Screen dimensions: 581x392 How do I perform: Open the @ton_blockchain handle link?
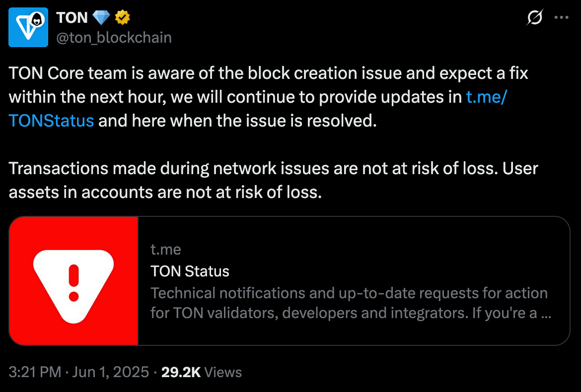(114, 38)
